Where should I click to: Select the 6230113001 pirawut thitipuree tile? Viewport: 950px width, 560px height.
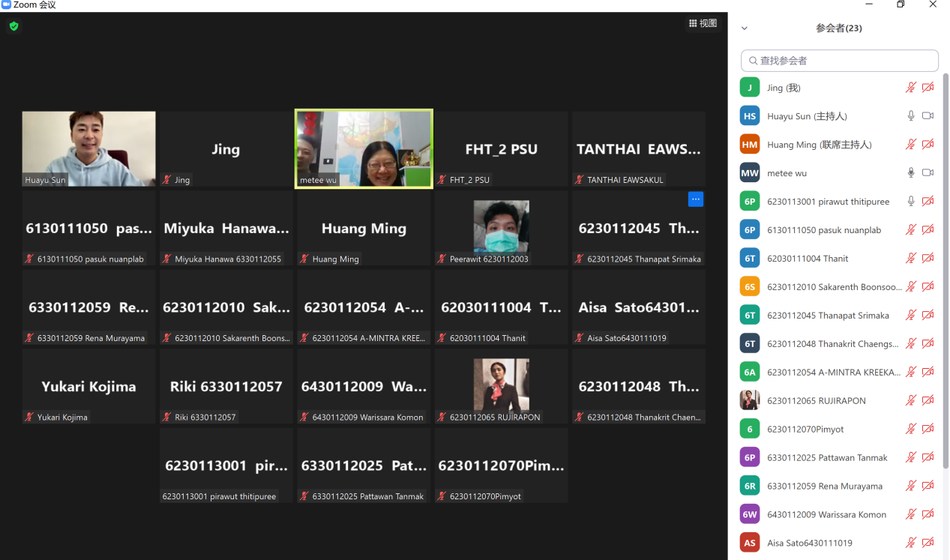(226, 466)
